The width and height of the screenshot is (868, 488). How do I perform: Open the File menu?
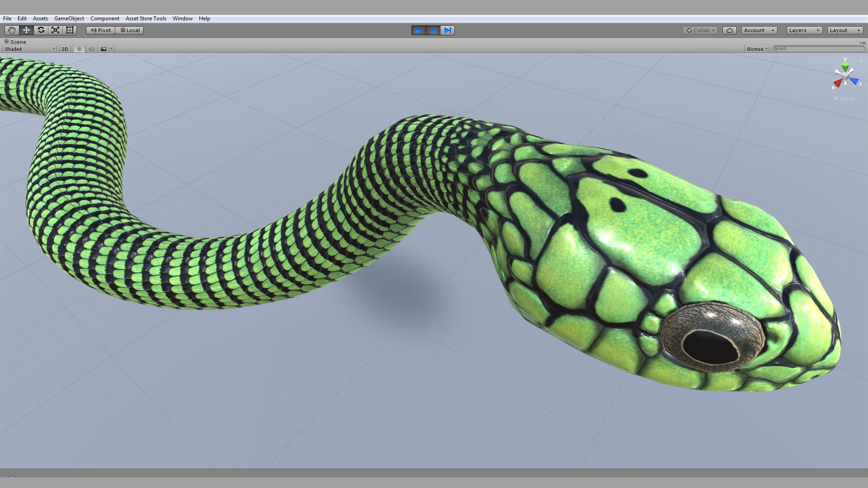(x=7, y=19)
